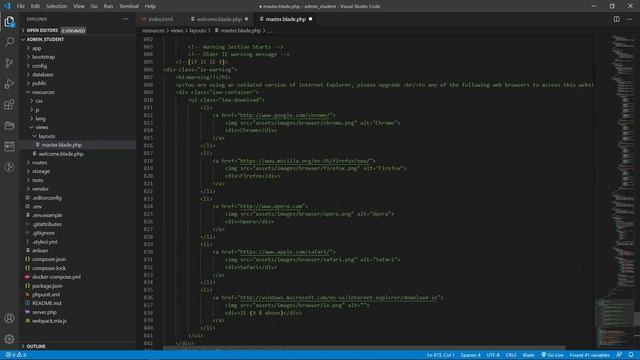Click the Split Editor icon
The image size is (640, 360).
point(616,19)
